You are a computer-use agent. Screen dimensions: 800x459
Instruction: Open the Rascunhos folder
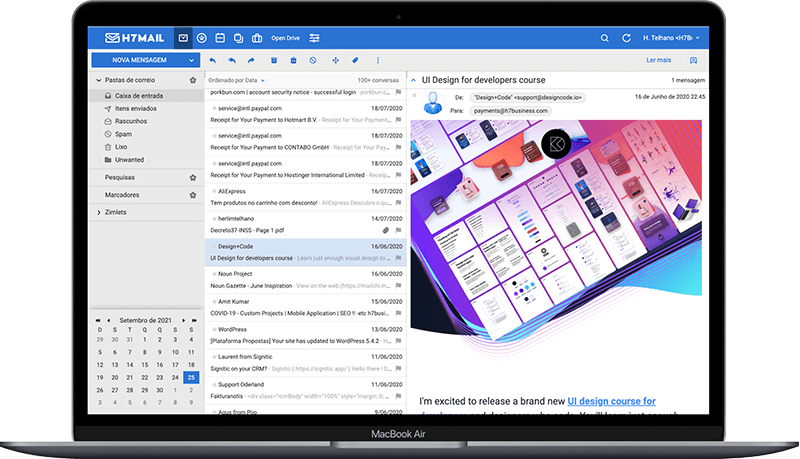146,121
